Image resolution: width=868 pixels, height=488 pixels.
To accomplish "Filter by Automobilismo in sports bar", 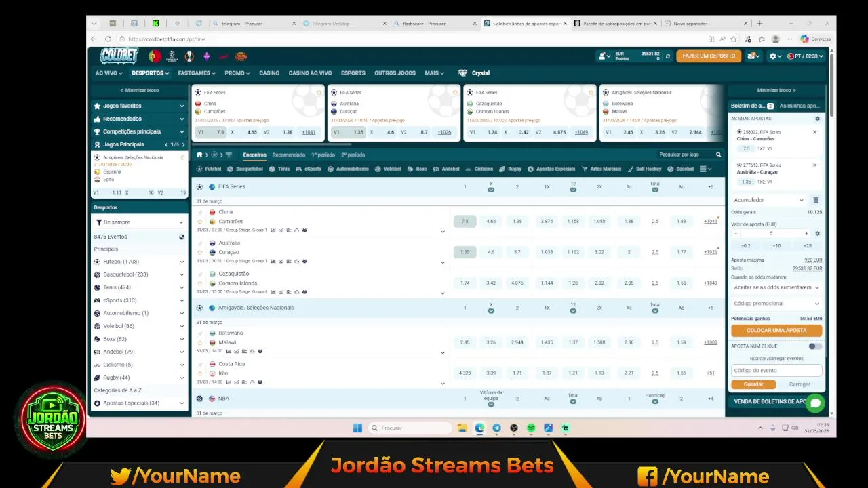I will click(x=349, y=169).
